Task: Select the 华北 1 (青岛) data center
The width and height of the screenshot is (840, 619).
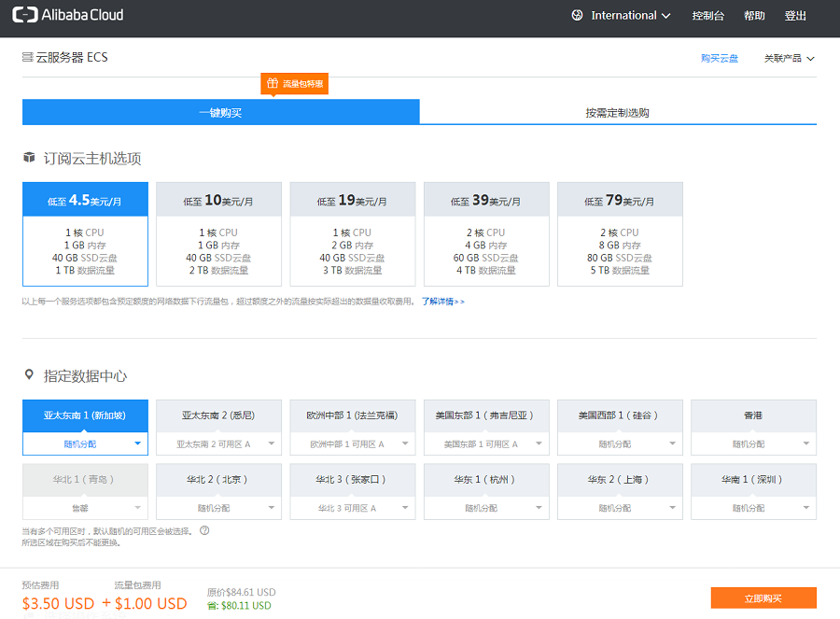Action: coord(85,480)
